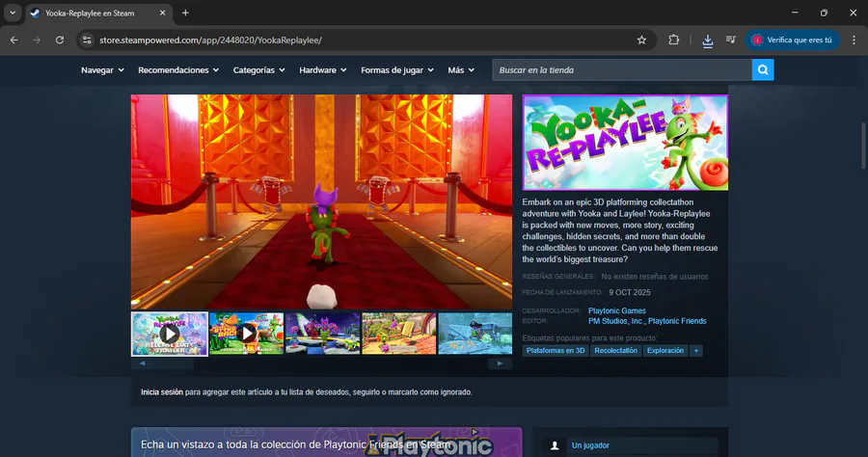Play the second trailer thumbnail
This screenshot has width=868, height=457.
(246, 334)
